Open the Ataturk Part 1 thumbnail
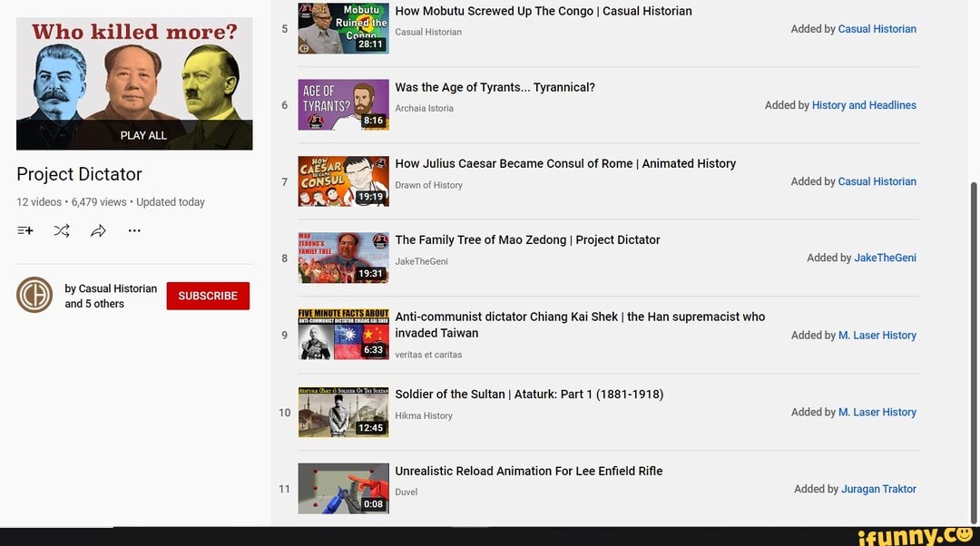The height and width of the screenshot is (546, 980). click(343, 412)
